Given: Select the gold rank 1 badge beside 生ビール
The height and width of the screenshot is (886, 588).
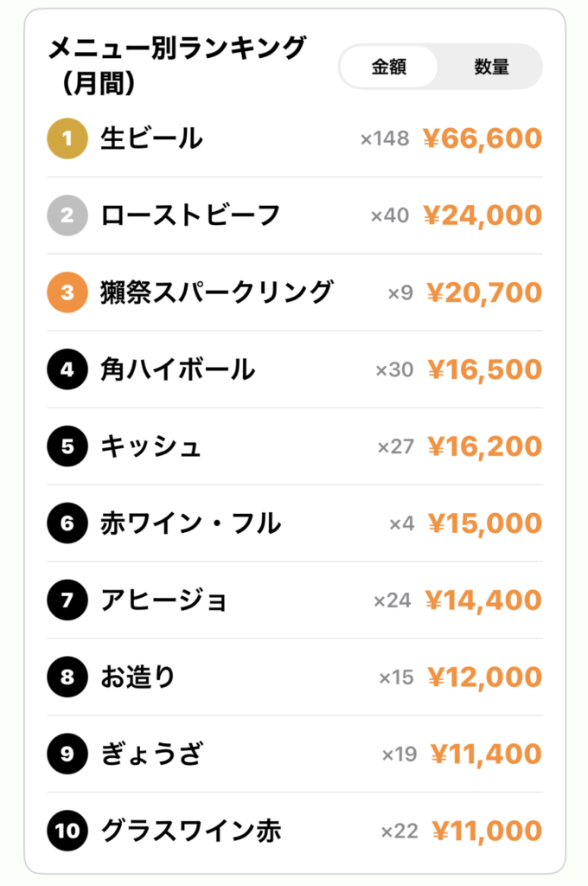Looking at the screenshot, I should pos(67,138).
